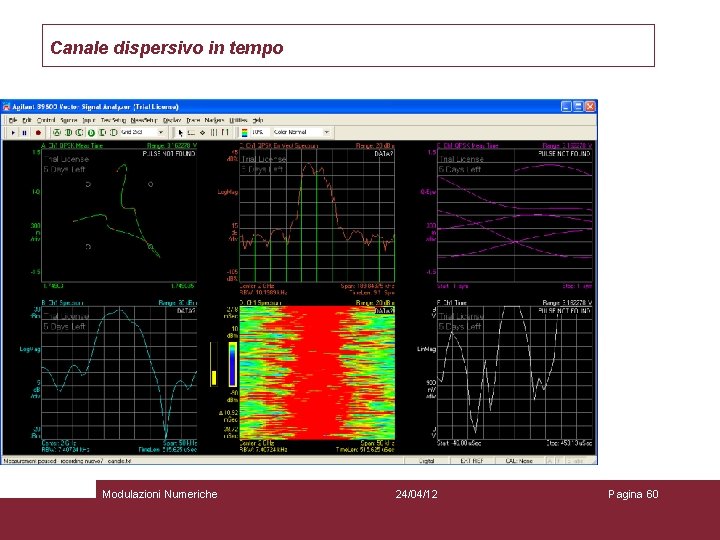Screen dimensions: 720x540
Task: Open the File menu
Action: tap(13, 120)
